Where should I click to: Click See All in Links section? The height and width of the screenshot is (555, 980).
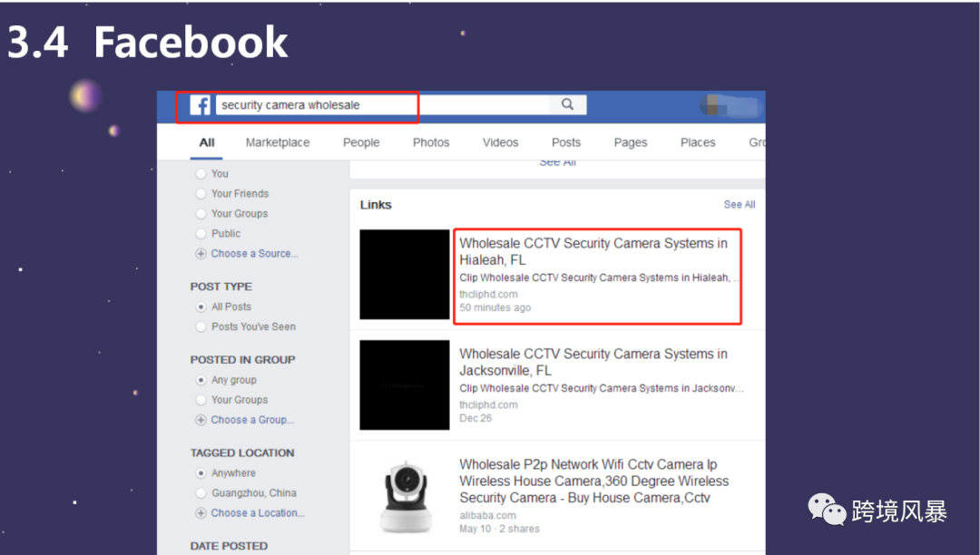(740, 205)
